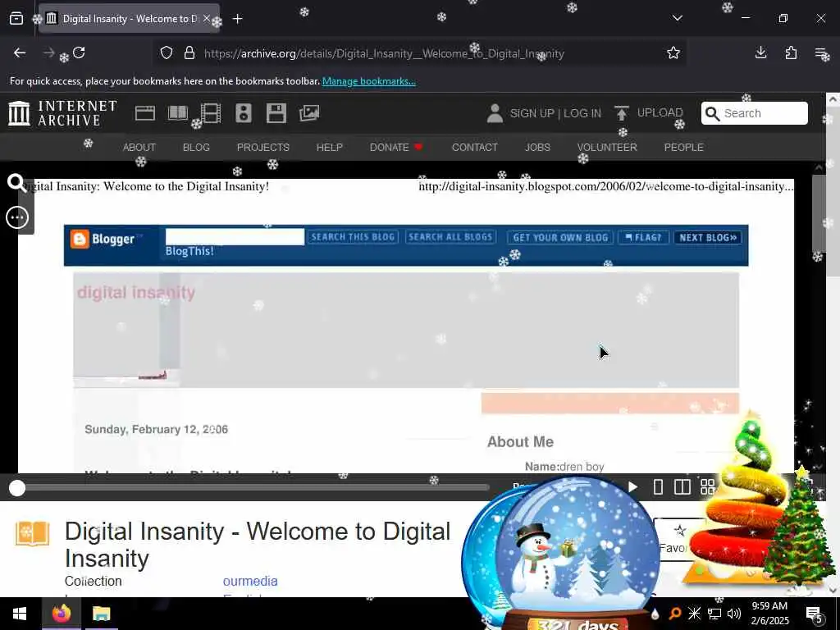Viewport: 840px width, 630px height.
Task: Click the page vertical scrollbar up arrow
Action: 833,99
